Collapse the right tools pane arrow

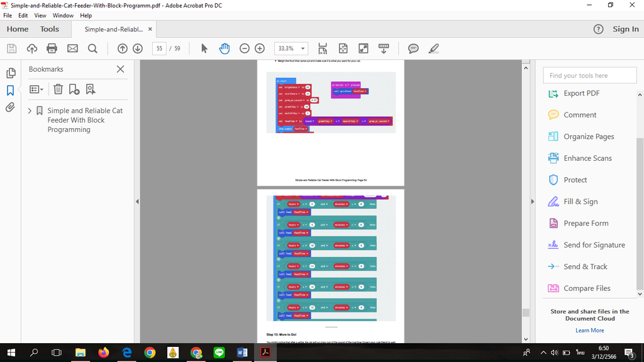click(532, 202)
